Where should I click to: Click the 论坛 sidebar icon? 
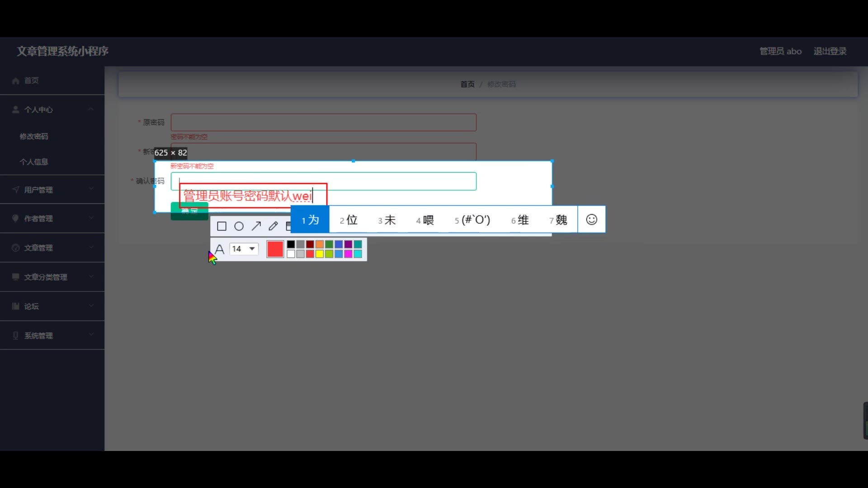[16, 306]
